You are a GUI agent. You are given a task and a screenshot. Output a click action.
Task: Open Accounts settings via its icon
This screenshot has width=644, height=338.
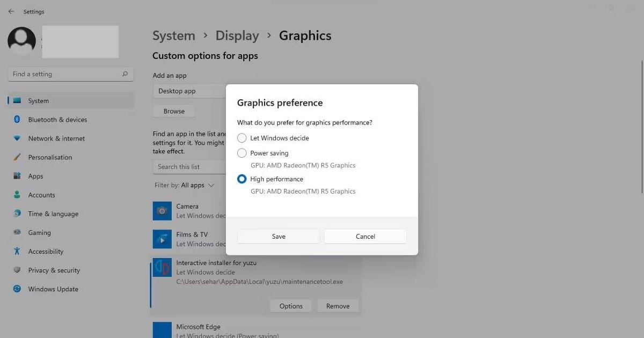18,195
